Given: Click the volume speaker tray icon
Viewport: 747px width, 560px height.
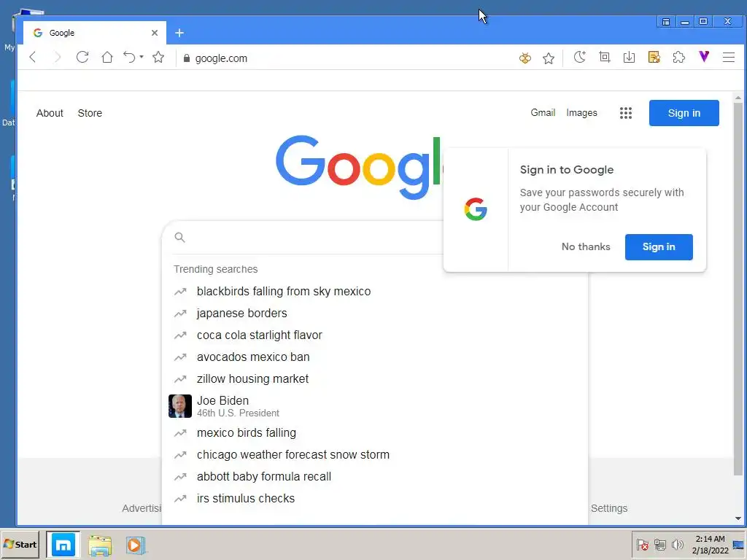Looking at the screenshot, I should 677,544.
